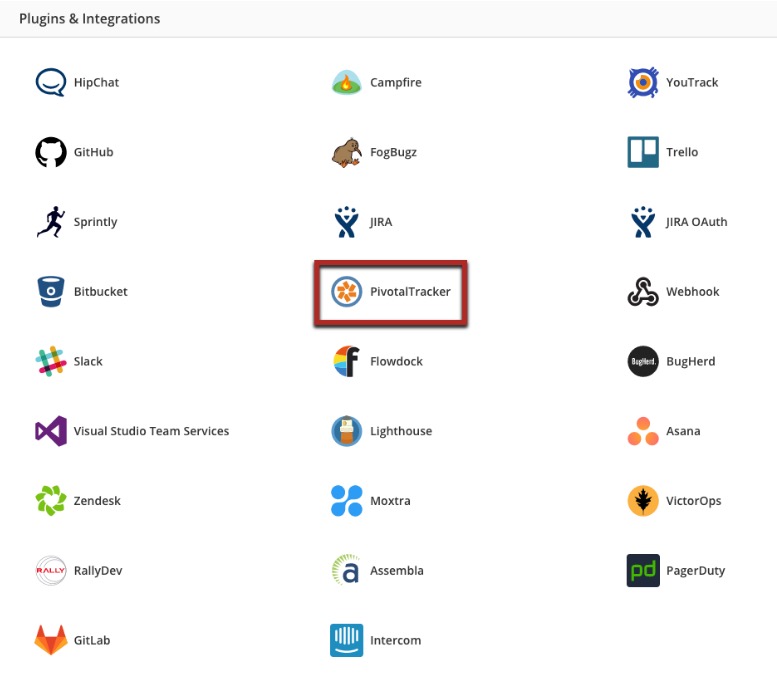The image size is (777, 683).
Task: Open the Asana text label
Action: [683, 431]
